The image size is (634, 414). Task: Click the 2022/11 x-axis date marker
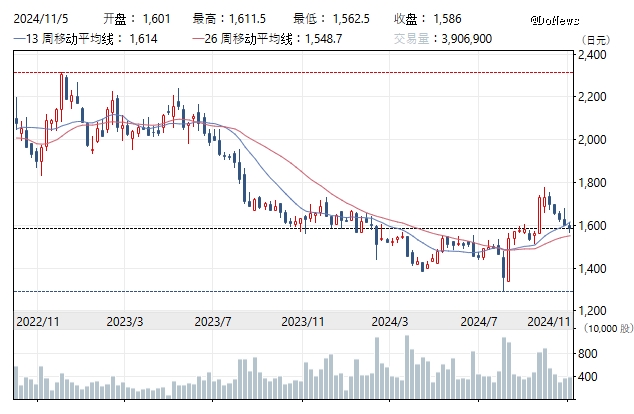[x=36, y=321]
